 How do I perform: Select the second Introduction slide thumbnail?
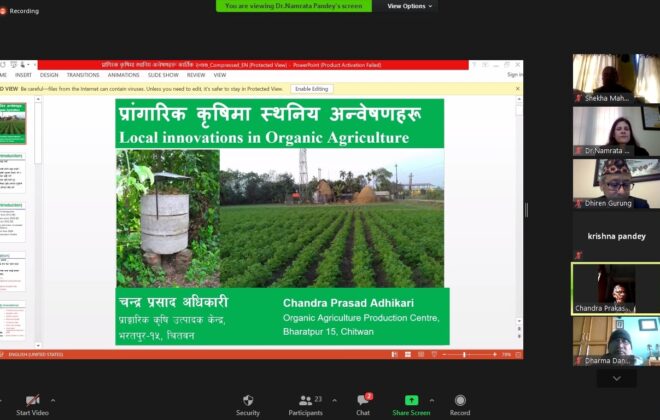(x=12, y=222)
